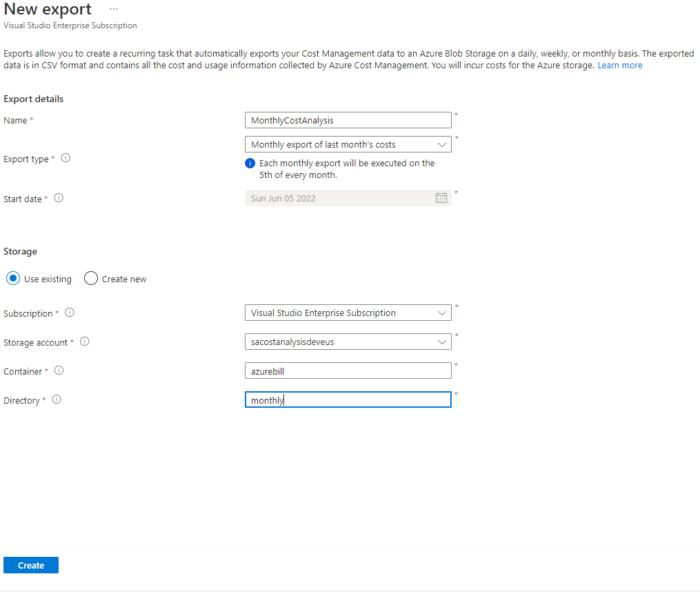This screenshot has width=700, height=592.
Task: Click the Container info icon
Action: (59, 371)
